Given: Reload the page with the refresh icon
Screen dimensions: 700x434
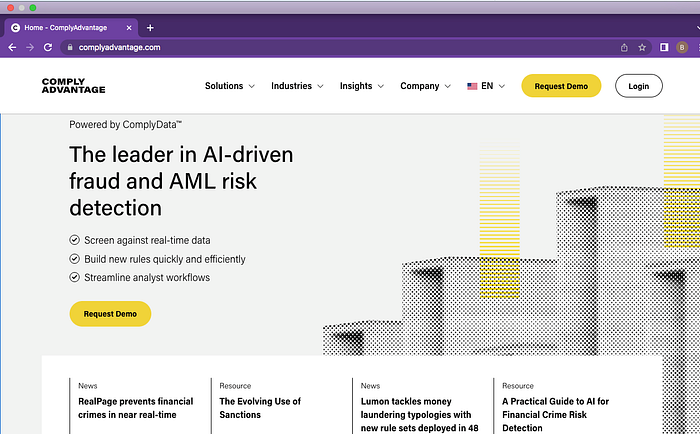Looking at the screenshot, I should (x=48, y=47).
